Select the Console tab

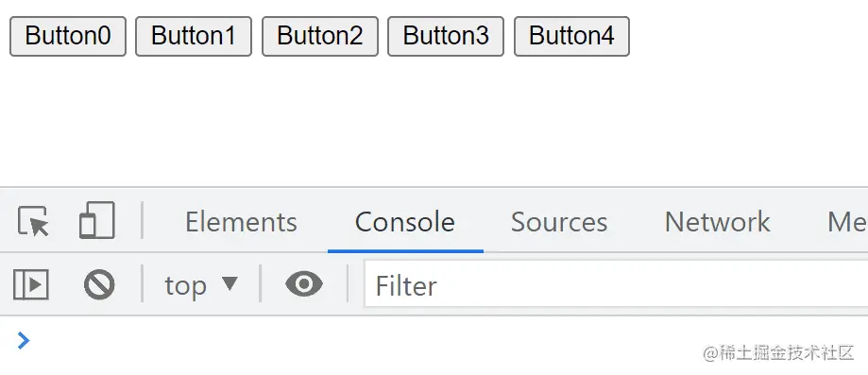[405, 222]
